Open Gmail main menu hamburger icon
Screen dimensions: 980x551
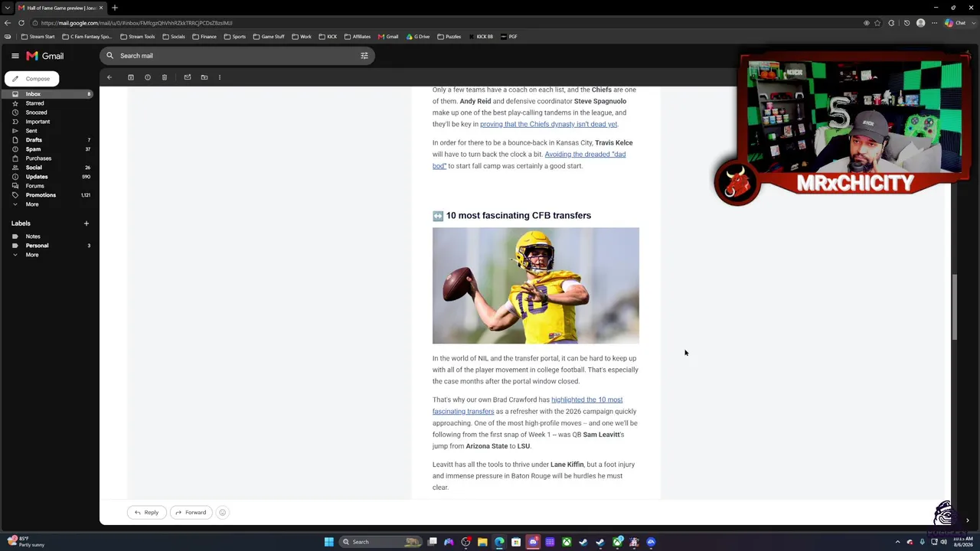tap(15, 56)
